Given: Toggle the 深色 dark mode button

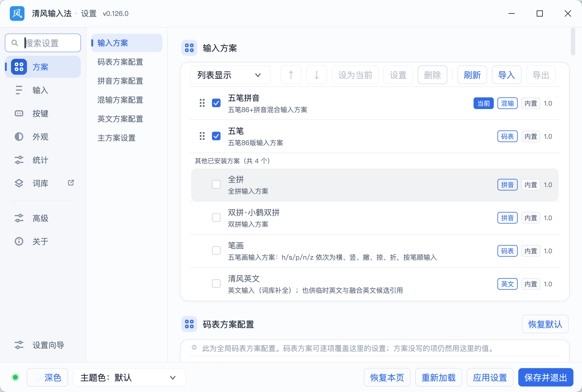Looking at the screenshot, I should (47, 377).
